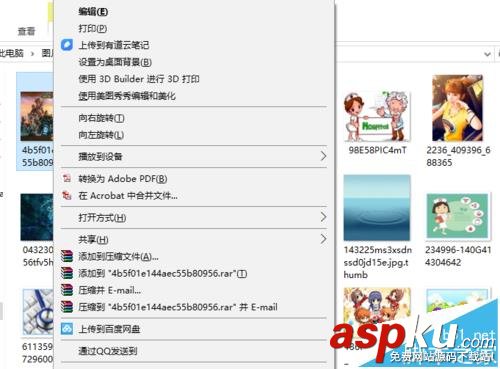Choose 使用 3D Builder 进行 3D 打印
Image resolution: width=500 pixels, height=369 pixels.
(x=139, y=79)
